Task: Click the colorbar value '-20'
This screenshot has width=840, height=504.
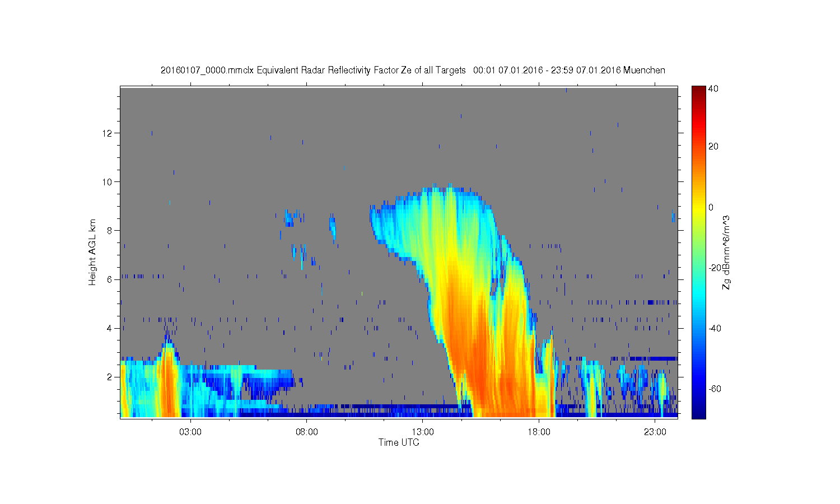Action: (x=715, y=268)
